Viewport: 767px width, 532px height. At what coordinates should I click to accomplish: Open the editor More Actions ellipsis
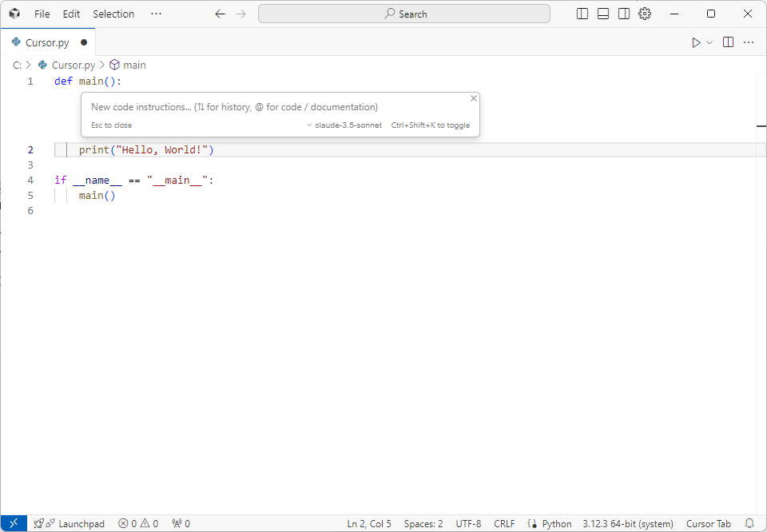[x=749, y=42]
